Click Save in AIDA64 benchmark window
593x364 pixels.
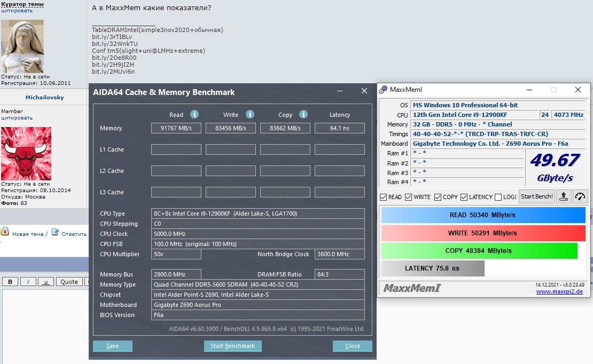click(113, 346)
